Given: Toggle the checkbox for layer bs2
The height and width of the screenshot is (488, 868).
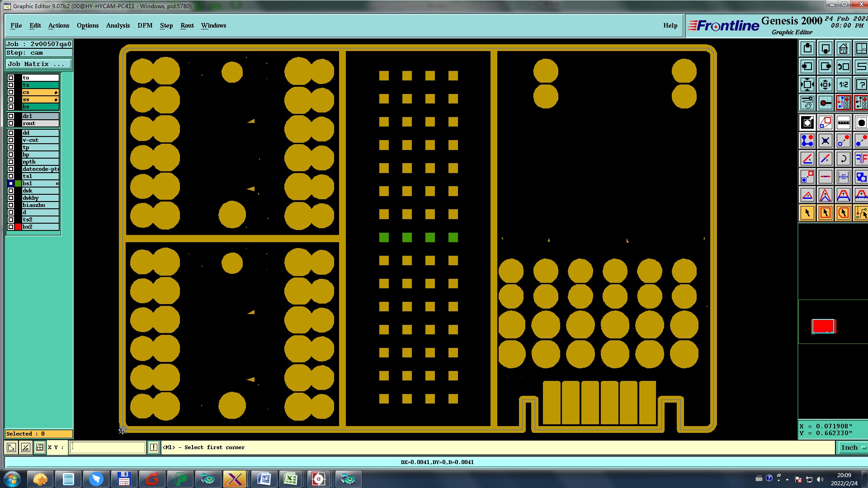Looking at the screenshot, I should pos(11,227).
